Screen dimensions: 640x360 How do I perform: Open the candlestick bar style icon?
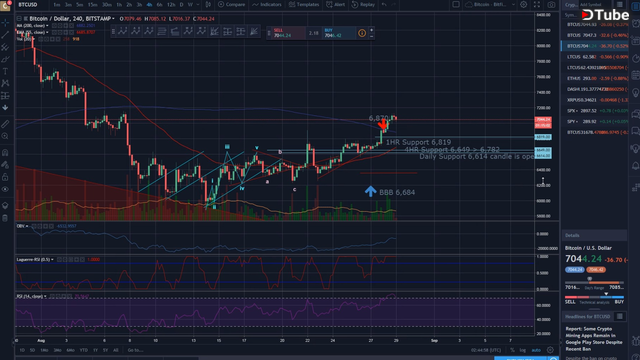click(208, 4)
